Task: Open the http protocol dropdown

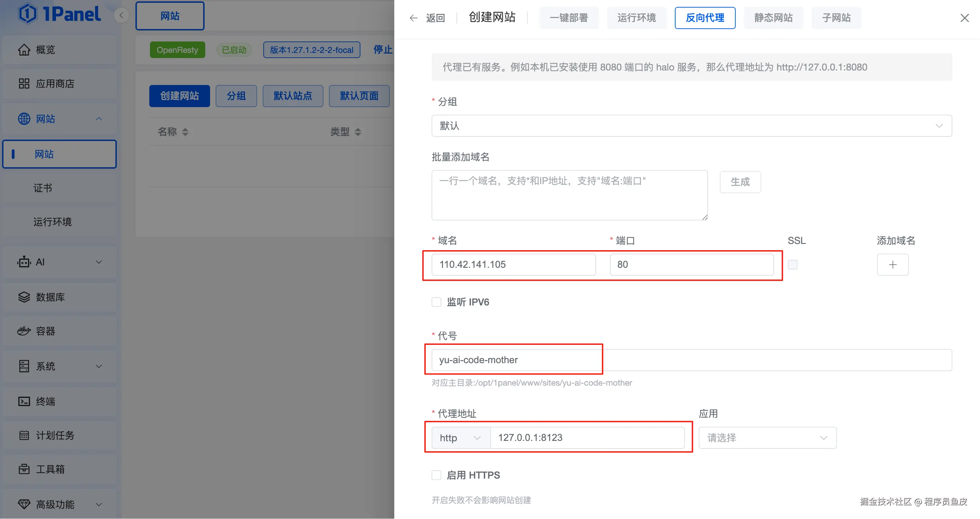Action: coord(461,438)
